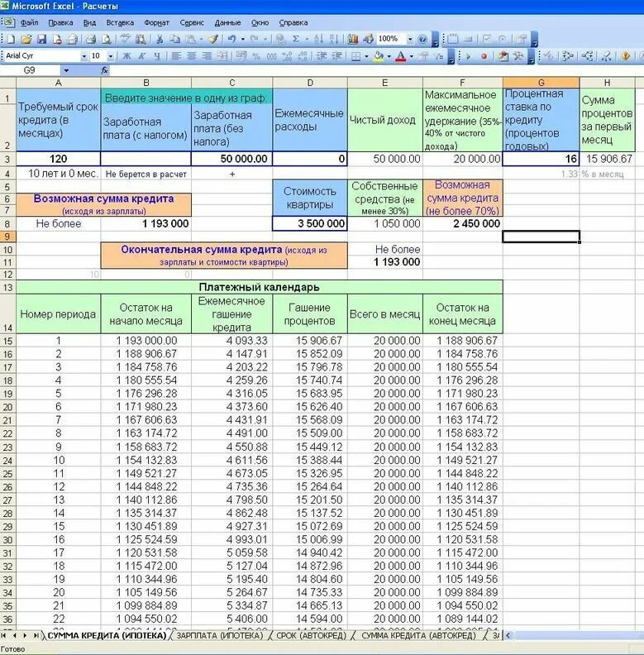644x655 pixels.
Task: Apply percent style formatting
Action: 256,56
